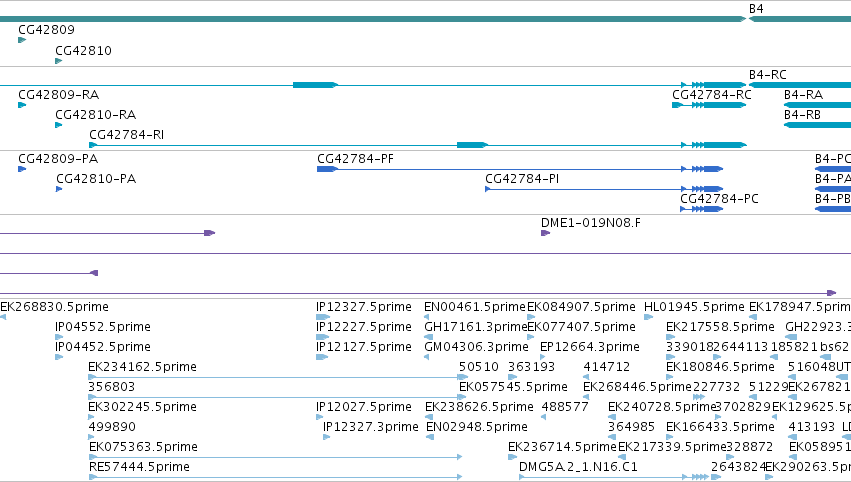The width and height of the screenshot is (851, 482).
Task: Click the CG42784-RC transcript label
Action: tap(712, 95)
